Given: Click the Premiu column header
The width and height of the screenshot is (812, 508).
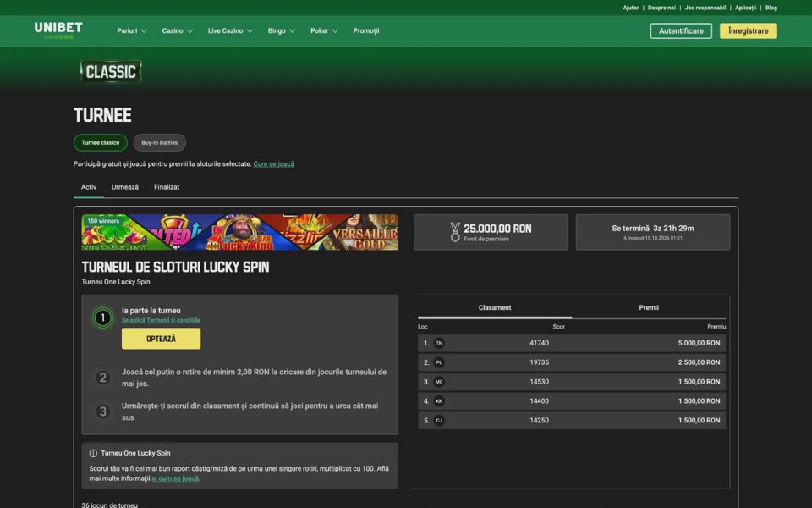Looking at the screenshot, I should [x=716, y=327].
